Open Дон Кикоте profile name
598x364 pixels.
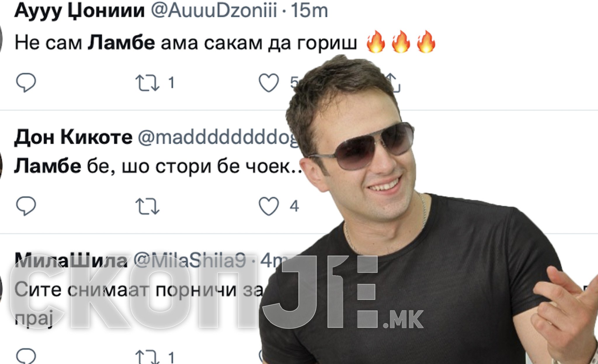73,137
